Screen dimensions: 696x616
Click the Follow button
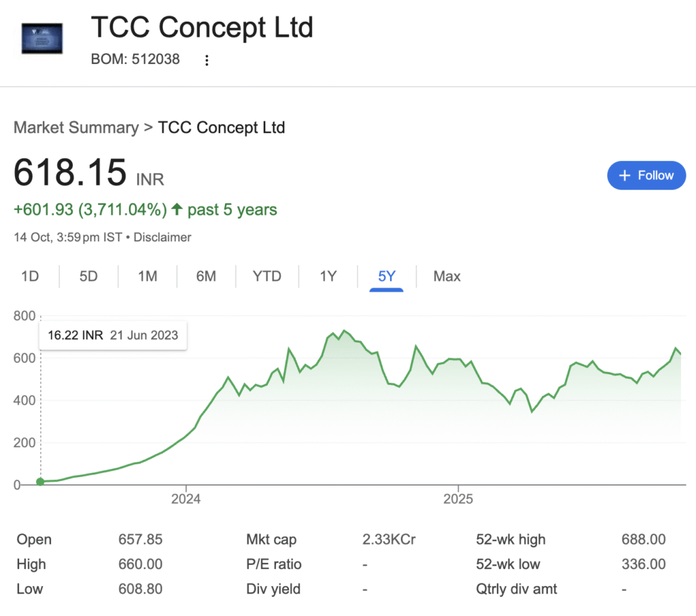pos(646,175)
